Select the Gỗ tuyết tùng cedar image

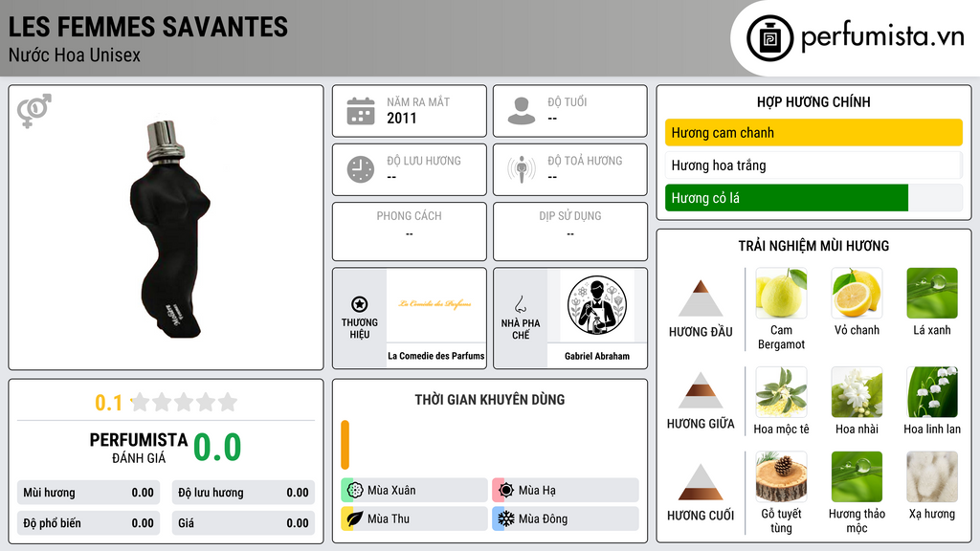click(x=781, y=477)
